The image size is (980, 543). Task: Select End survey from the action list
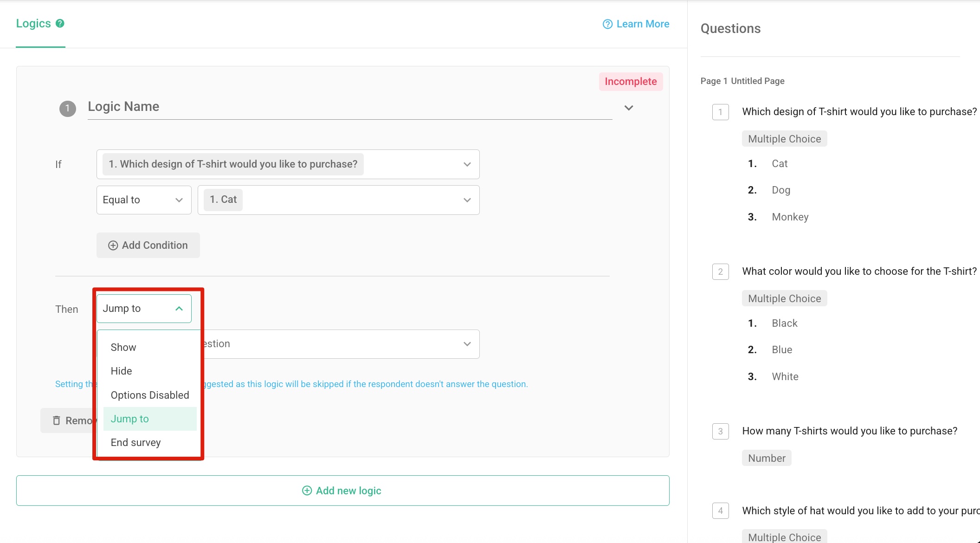point(135,442)
